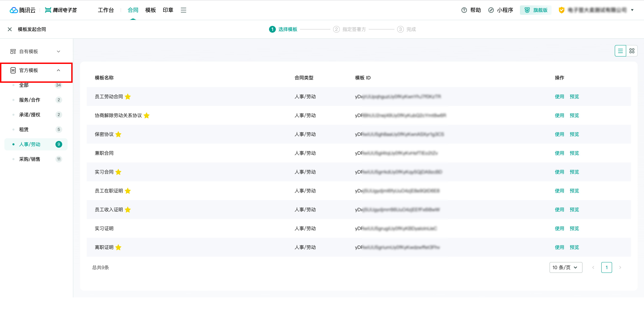This screenshot has width=644, height=326.
Task: Click step 1 选择模板
Action: click(x=283, y=29)
